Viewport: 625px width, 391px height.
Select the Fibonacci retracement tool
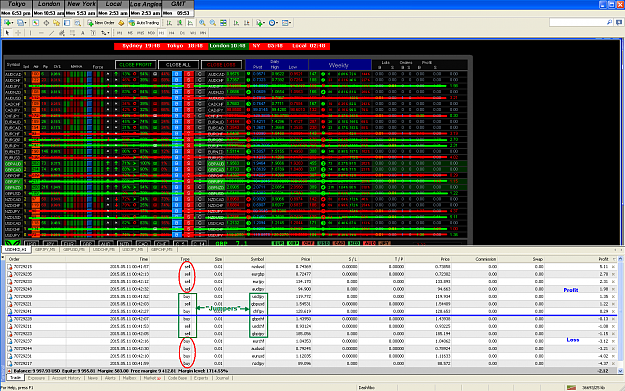click(72, 33)
